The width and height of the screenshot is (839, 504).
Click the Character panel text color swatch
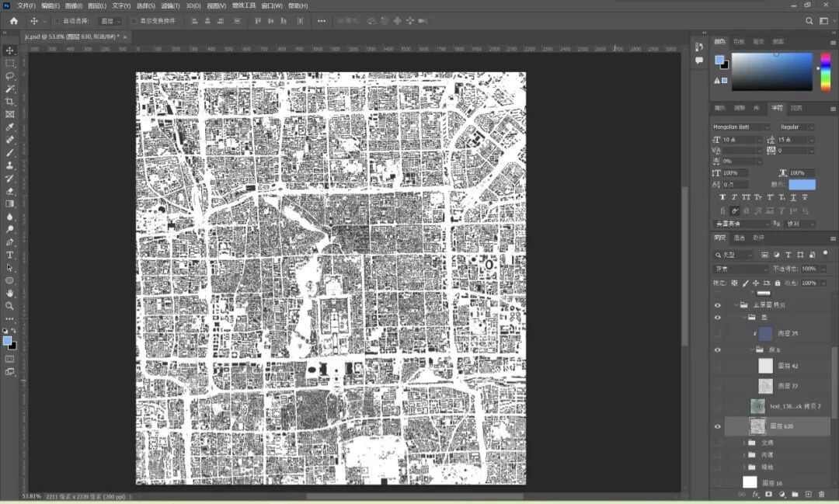tap(802, 185)
